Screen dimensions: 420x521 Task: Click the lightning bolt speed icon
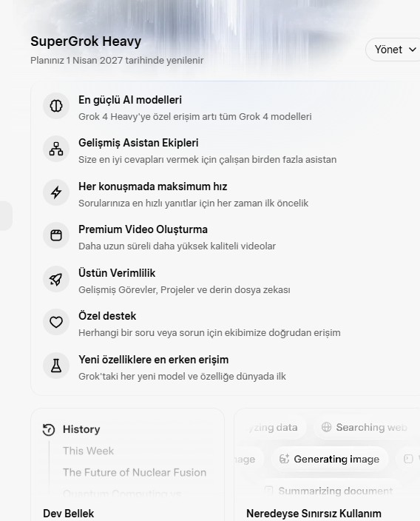56,192
